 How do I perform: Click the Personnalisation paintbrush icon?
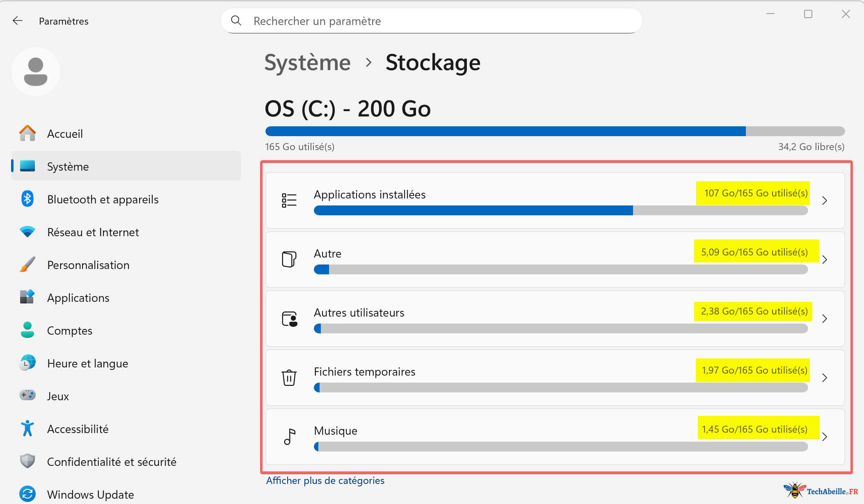click(27, 265)
